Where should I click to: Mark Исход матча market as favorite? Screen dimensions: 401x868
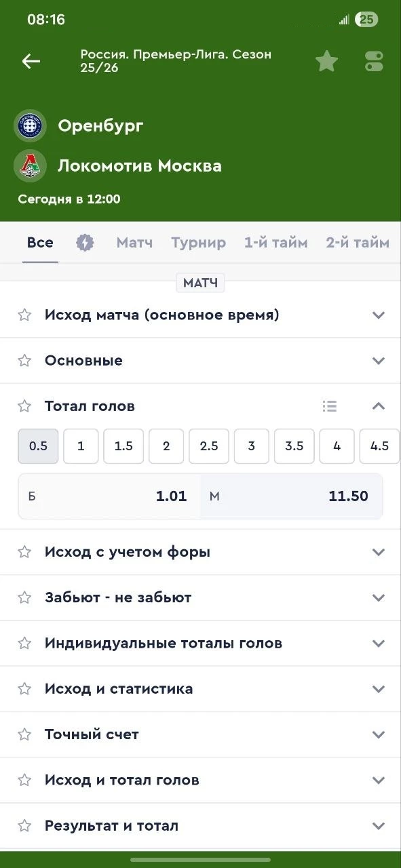tap(24, 314)
